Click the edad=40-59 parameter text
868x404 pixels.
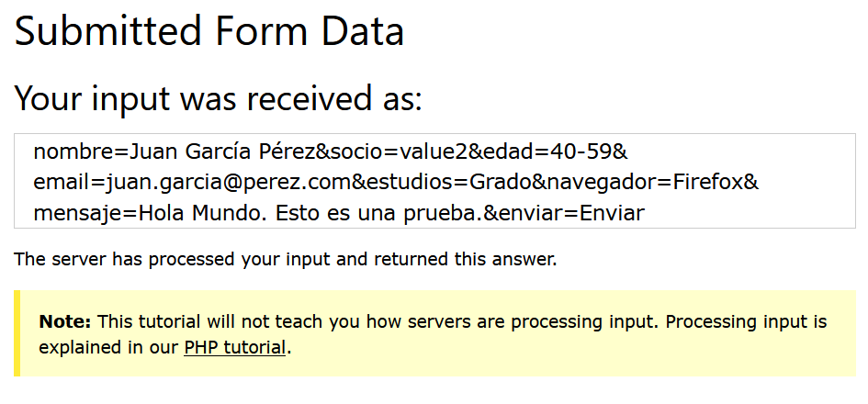[x=547, y=151]
